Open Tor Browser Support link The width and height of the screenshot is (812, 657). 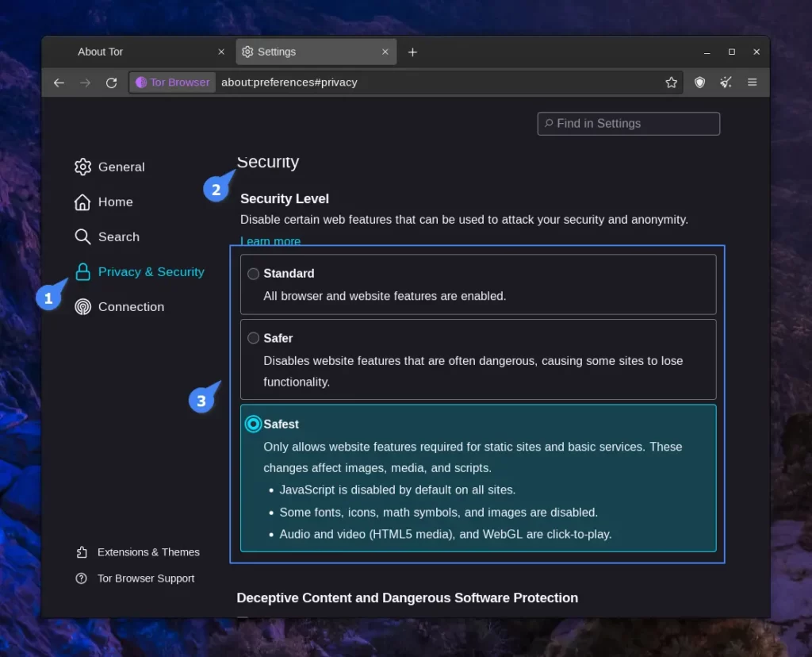(x=146, y=578)
